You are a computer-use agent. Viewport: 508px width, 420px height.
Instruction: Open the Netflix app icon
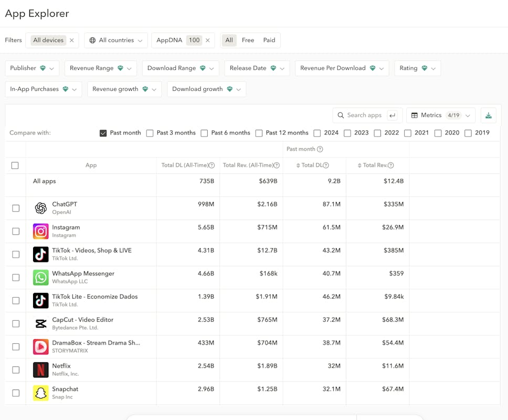[40, 370]
